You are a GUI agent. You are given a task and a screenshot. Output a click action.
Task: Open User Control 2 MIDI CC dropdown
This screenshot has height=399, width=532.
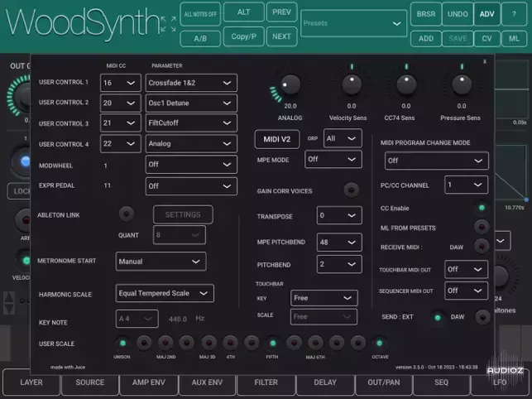point(121,103)
